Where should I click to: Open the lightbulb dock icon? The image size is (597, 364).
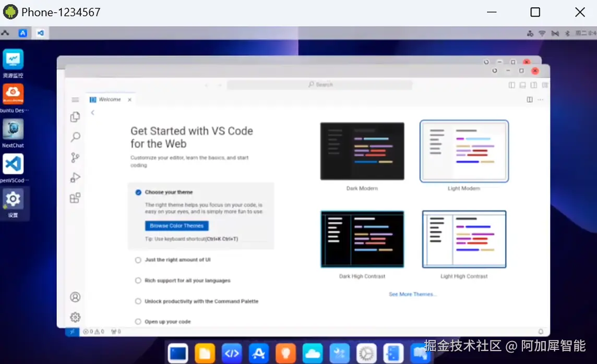[x=285, y=354]
